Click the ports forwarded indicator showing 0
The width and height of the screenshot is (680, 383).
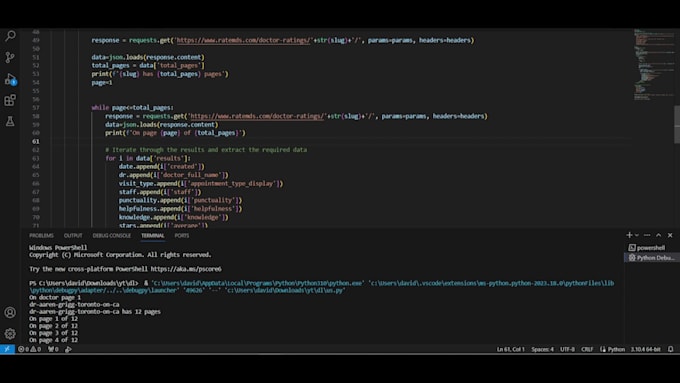pyautogui.click(x=53, y=349)
